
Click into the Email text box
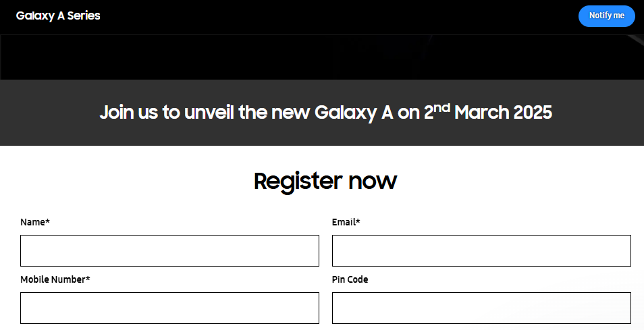click(x=481, y=250)
